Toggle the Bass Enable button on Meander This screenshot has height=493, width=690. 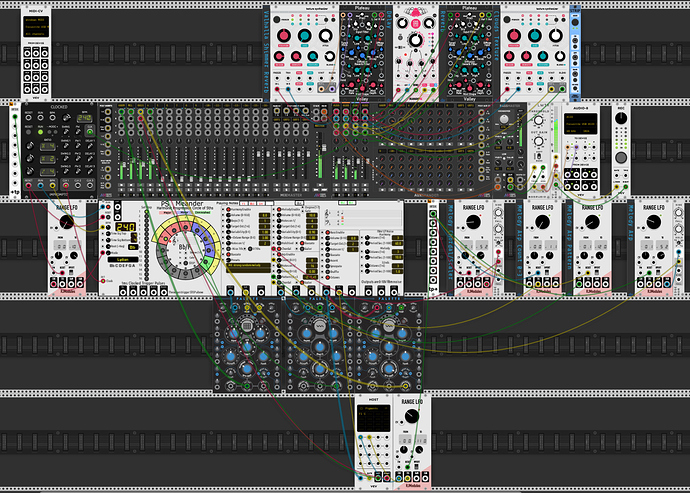[x=327, y=232]
